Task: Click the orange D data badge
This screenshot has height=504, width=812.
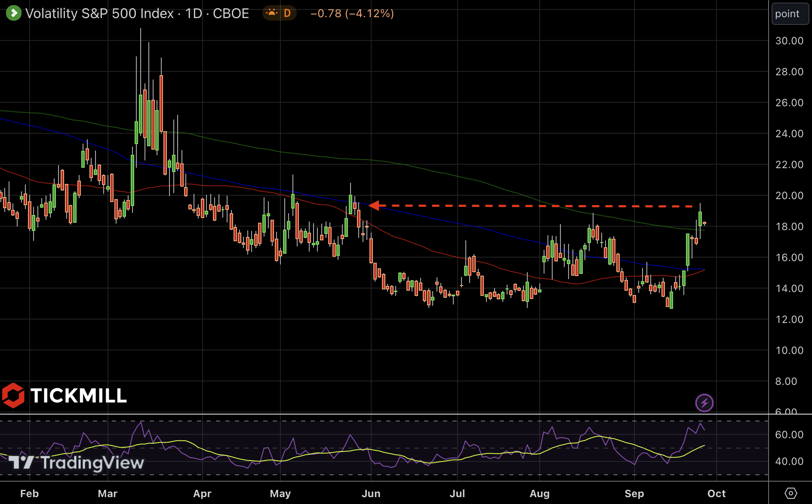Action: tap(287, 13)
